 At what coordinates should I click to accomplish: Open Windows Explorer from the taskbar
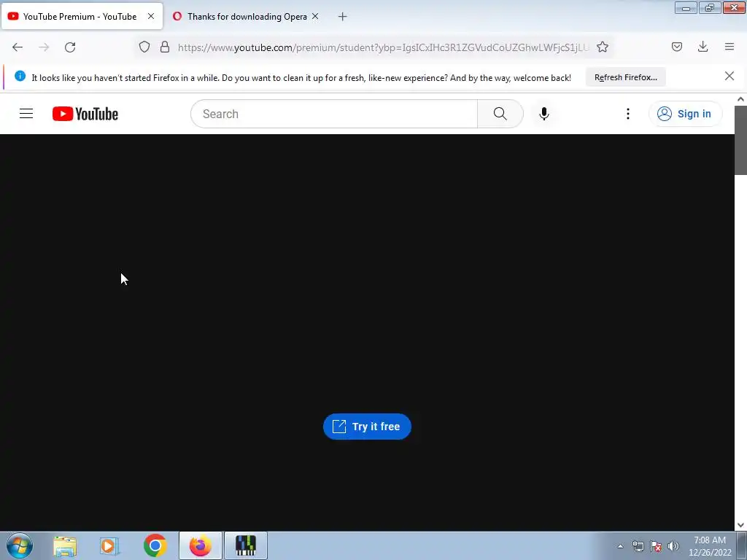click(65, 546)
